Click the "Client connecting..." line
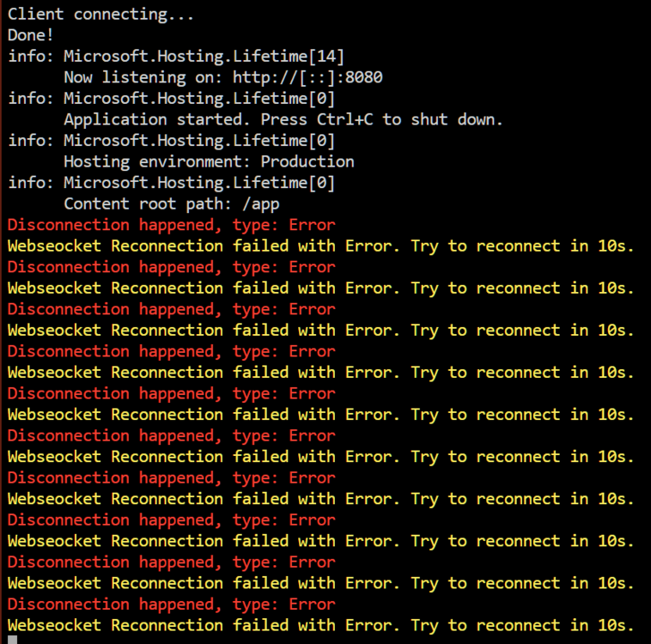 [100, 15]
